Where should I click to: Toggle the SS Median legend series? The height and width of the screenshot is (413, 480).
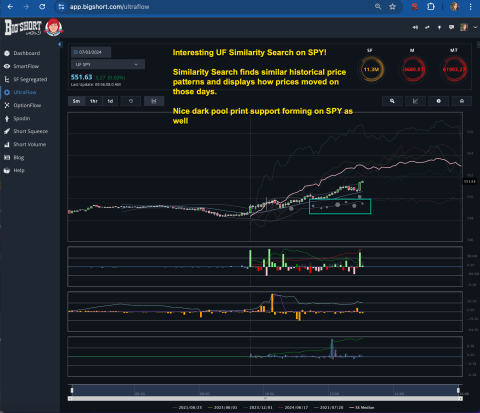[362, 407]
